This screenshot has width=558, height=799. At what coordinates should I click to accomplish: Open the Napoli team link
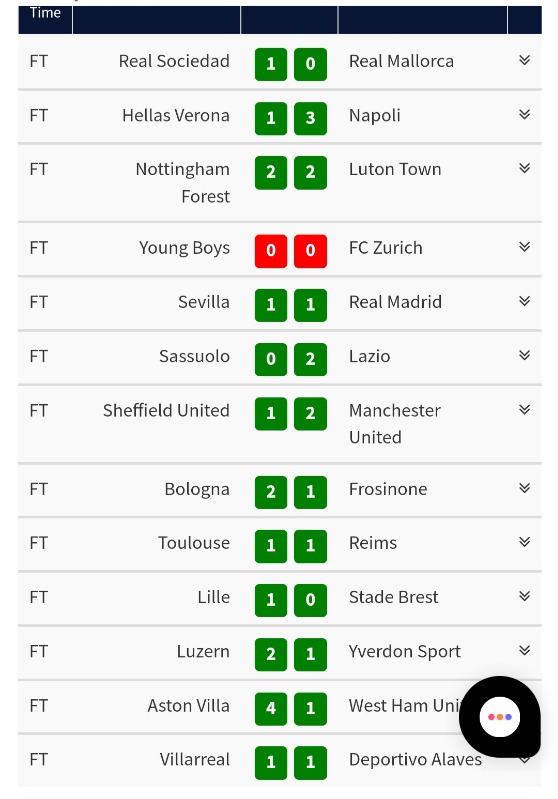point(375,116)
